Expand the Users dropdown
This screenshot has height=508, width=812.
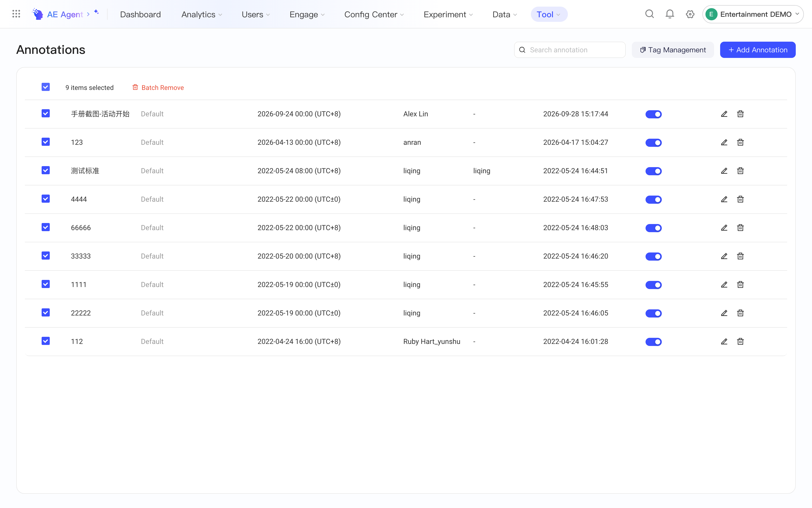256,14
